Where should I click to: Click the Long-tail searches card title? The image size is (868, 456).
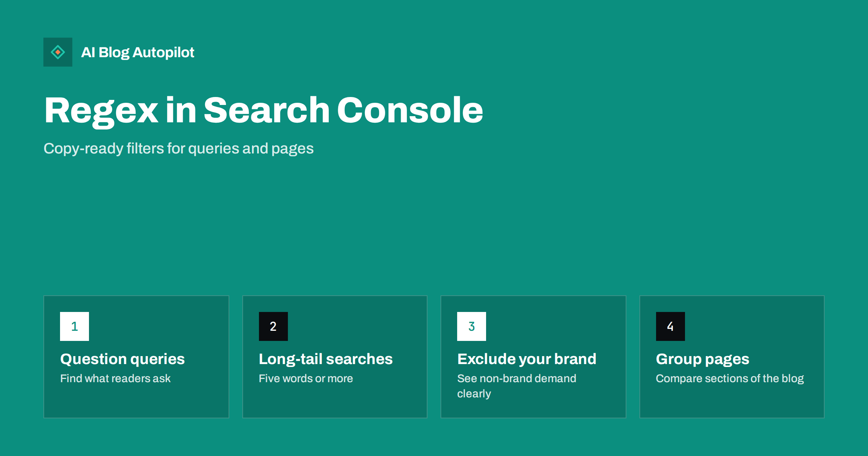point(326,359)
